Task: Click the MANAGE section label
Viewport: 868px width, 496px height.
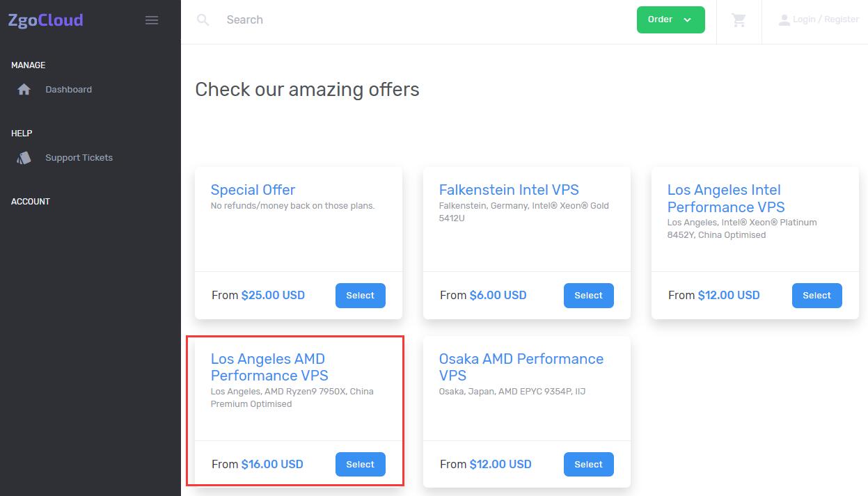Action: (x=29, y=65)
